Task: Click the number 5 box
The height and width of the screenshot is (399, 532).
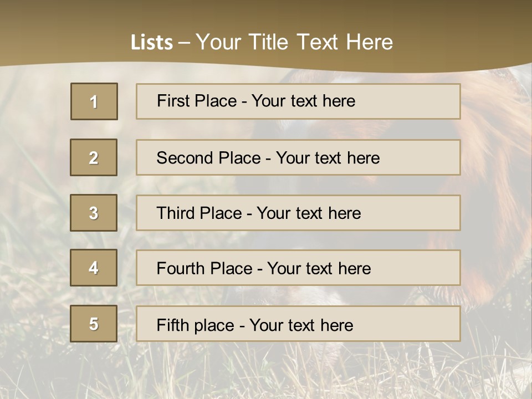Action: (94, 324)
